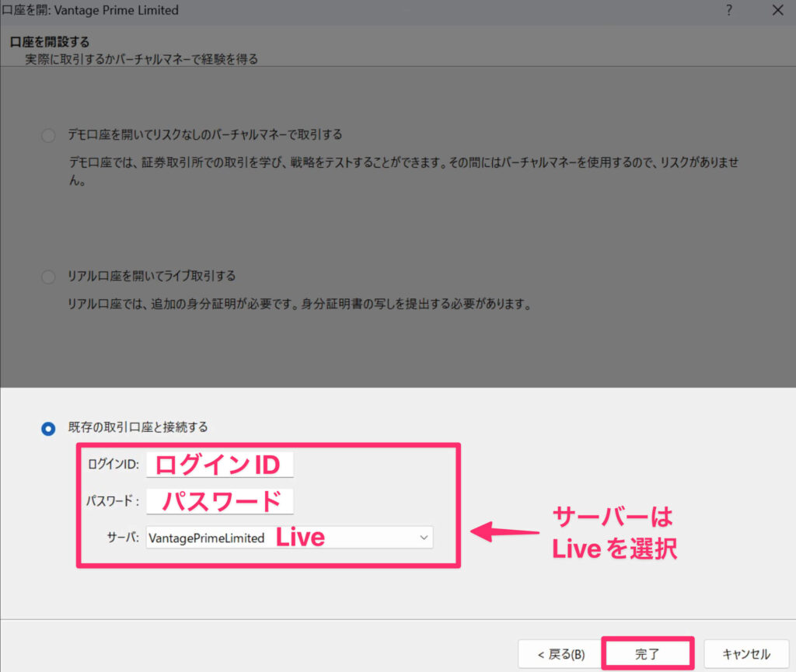Choose 既存の取引口座と接続する radio button
This screenshot has width=796, height=672.
[48, 428]
